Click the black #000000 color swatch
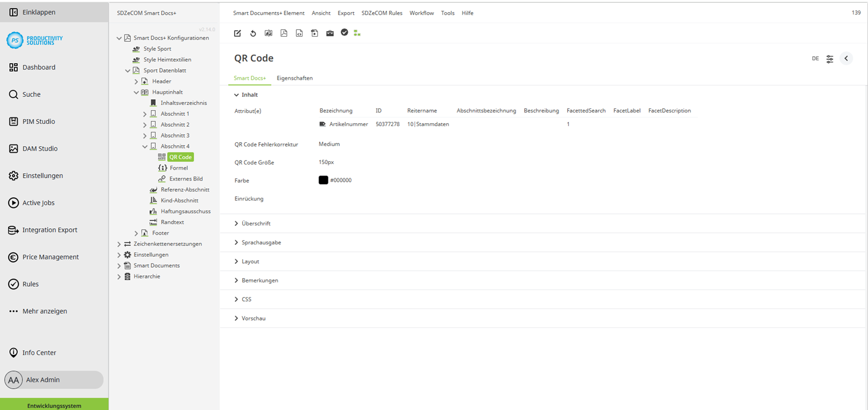868x410 pixels. tap(323, 179)
